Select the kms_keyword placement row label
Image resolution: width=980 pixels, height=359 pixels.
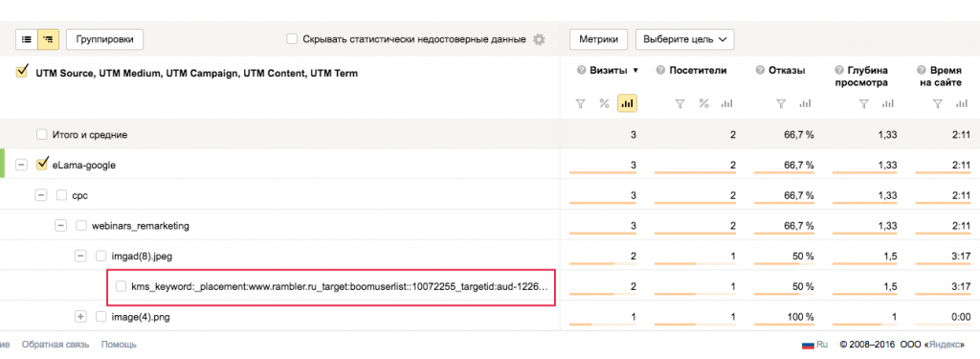pyautogui.click(x=340, y=286)
